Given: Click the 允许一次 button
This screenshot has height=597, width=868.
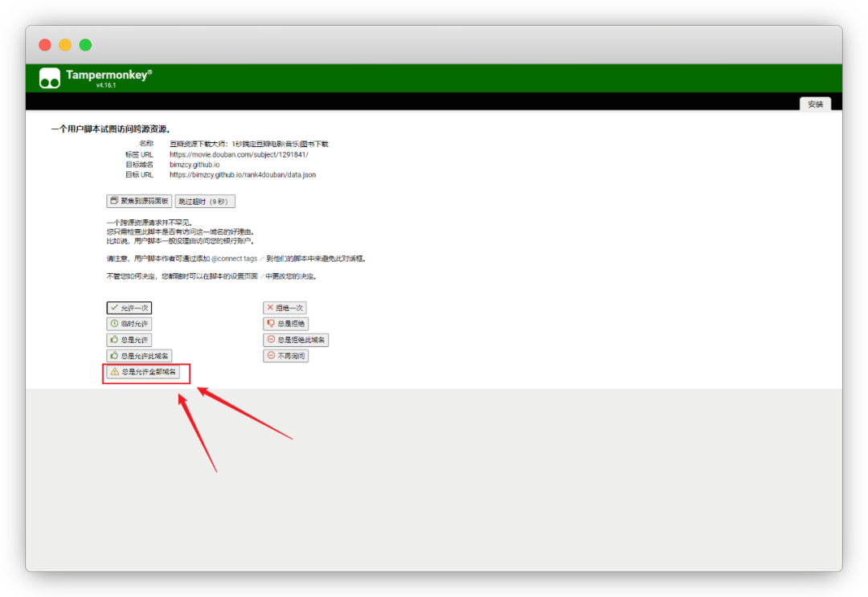Looking at the screenshot, I should click(x=129, y=308).
